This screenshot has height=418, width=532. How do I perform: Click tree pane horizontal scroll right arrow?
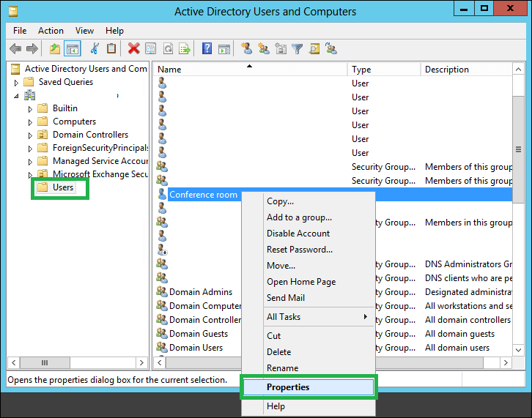coord(141,363)
